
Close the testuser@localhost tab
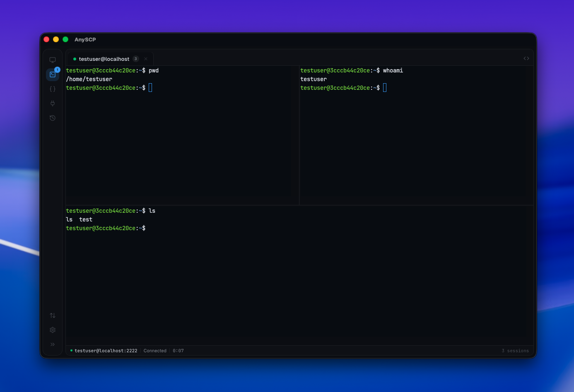coord(146,59)
